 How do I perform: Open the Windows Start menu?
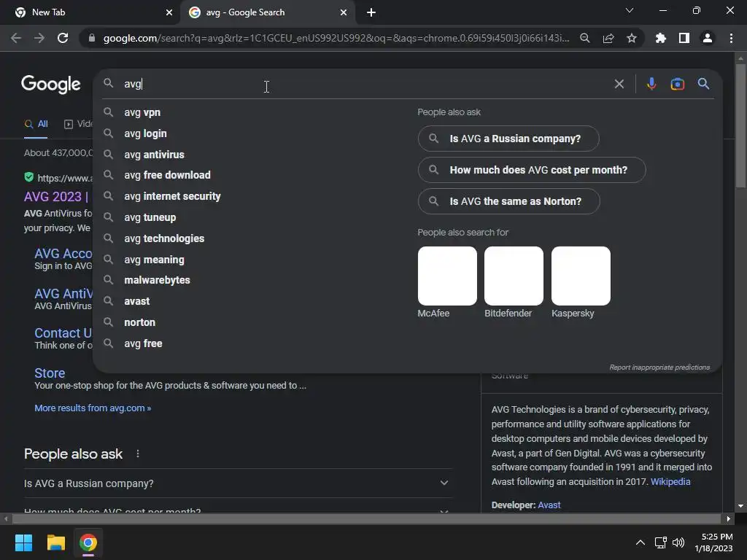(x=23, y=542)
